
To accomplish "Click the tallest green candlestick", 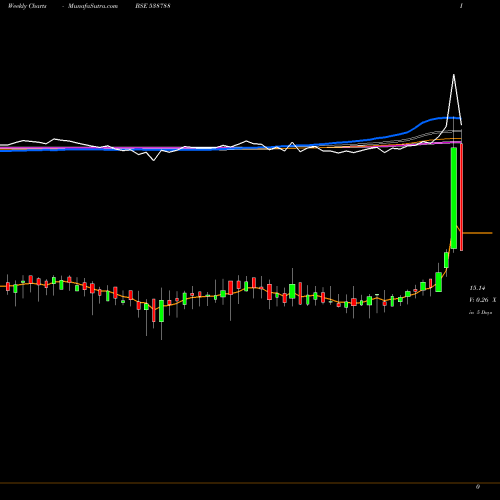I will coord(454,198).
